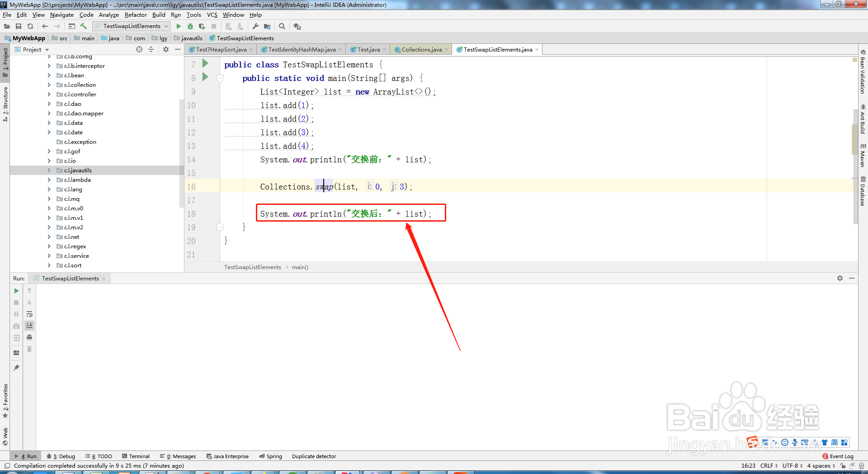Switch to Test7HeapSort.java tab

221,50
